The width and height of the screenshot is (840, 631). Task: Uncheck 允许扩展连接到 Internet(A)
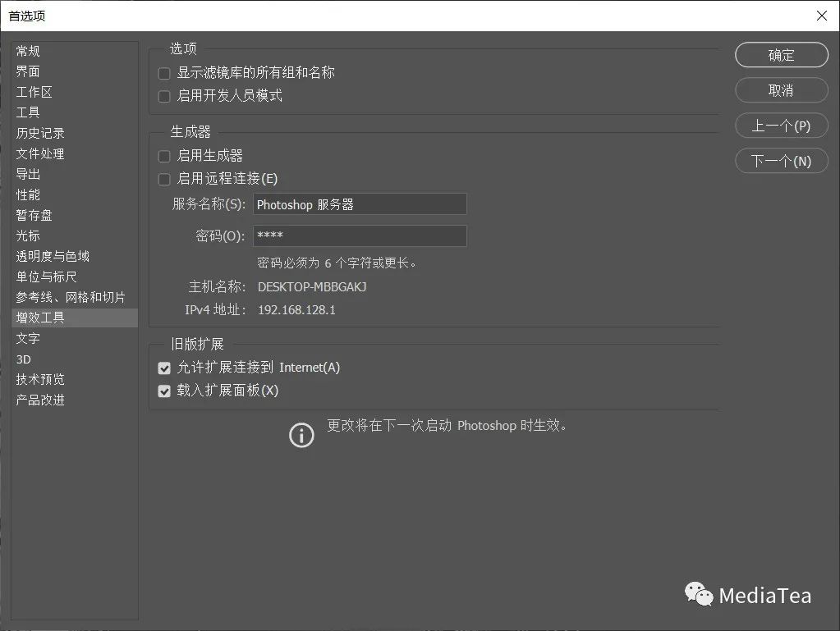(x=164, y=368)
